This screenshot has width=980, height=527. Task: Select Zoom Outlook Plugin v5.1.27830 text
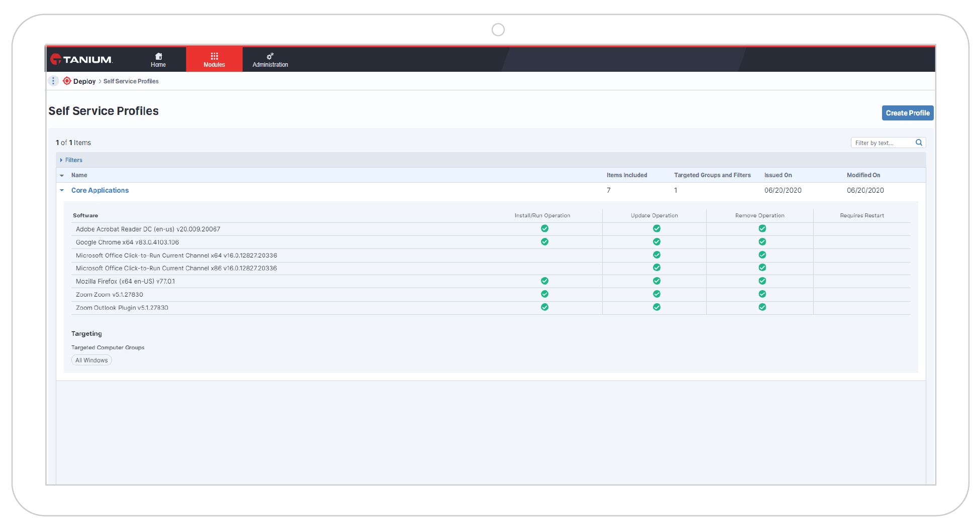122,308
